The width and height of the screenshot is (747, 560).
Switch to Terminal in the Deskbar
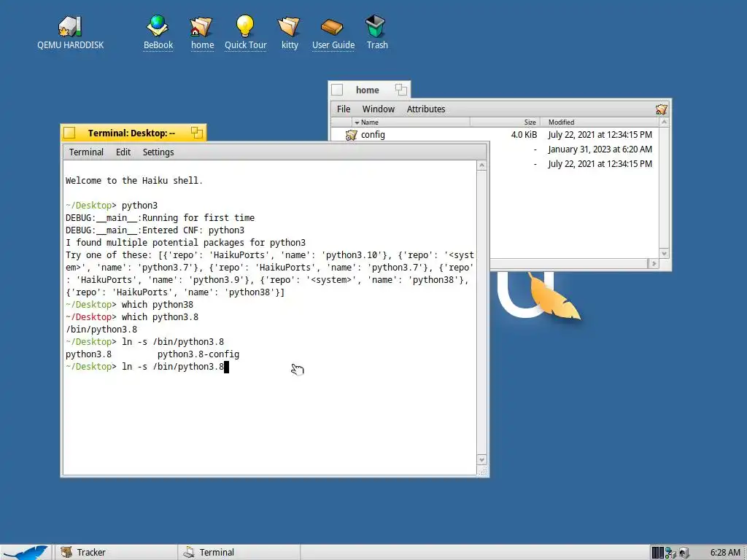tap(239, 553)
